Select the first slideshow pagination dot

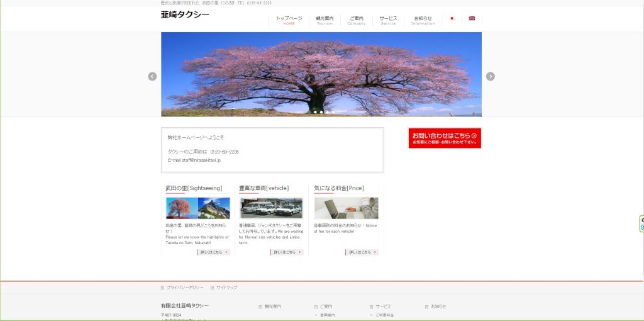(x=315, y=112)
